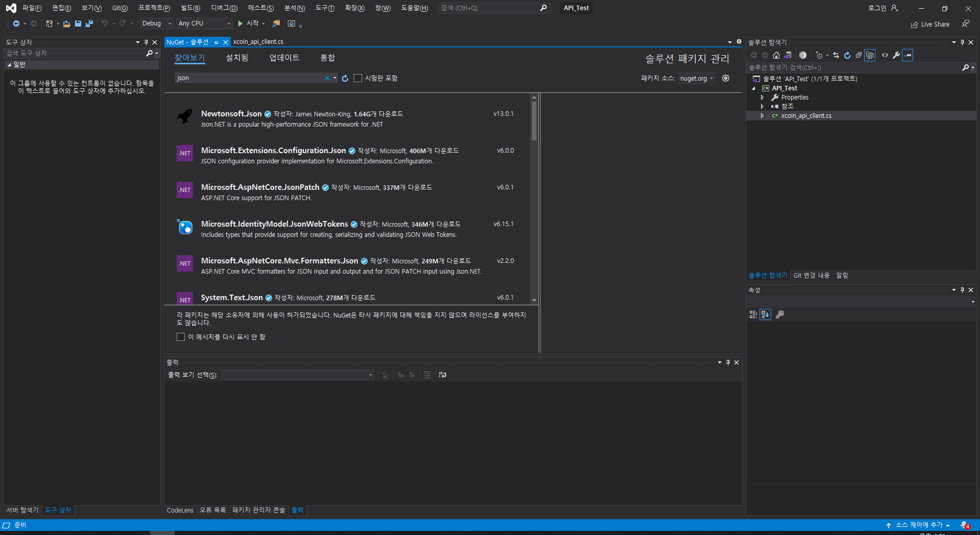Switch to the Updates (업데이트) NuGet tab

tap(284, 58)
